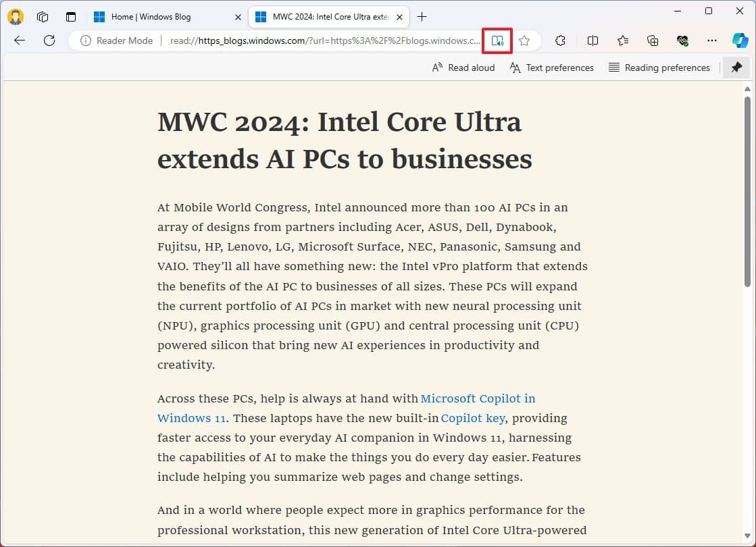
Task: Open the Favorites list icon
Action: [x=623, y=41]
